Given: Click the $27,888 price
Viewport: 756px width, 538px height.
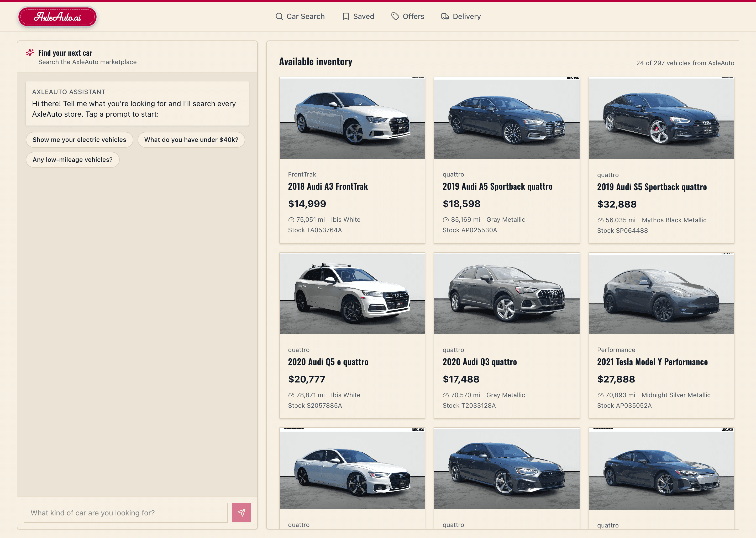Looking at the screenshot, I should click(616, 379).
